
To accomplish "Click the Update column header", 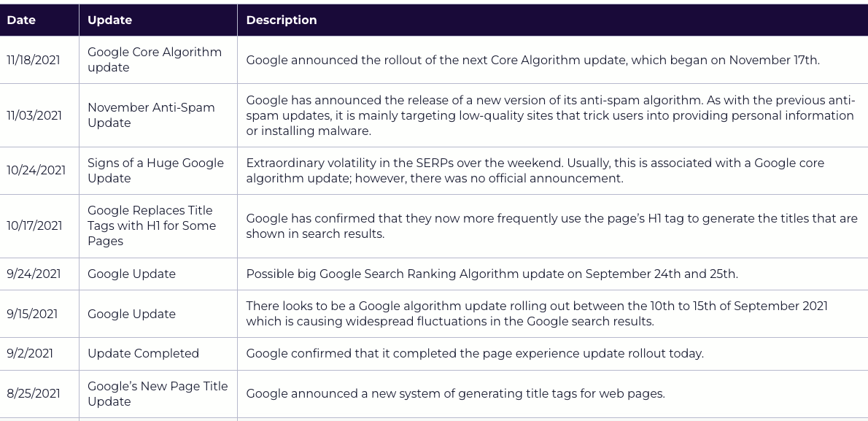I will [158, 20].
